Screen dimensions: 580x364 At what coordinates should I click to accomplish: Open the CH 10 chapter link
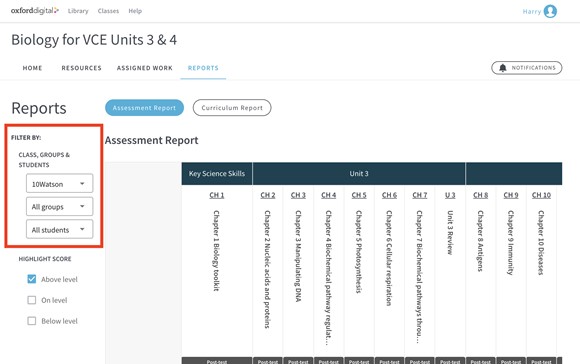(541, 195)
